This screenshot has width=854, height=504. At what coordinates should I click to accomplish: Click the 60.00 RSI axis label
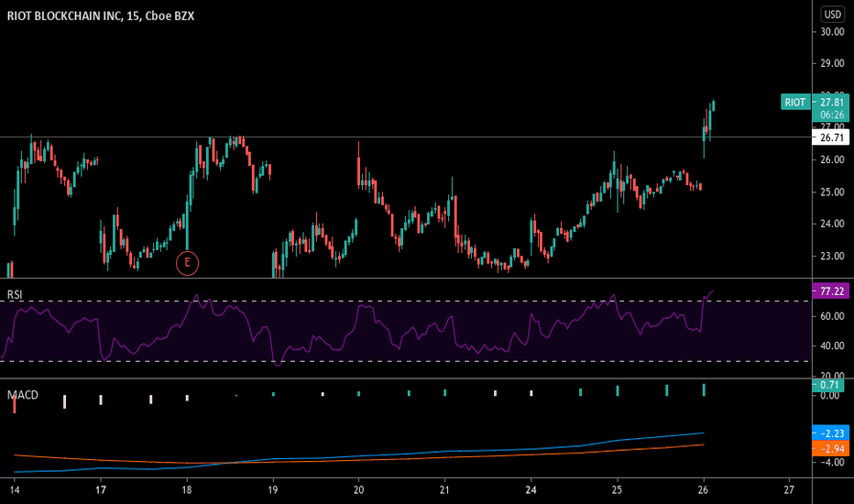point(832,316)
